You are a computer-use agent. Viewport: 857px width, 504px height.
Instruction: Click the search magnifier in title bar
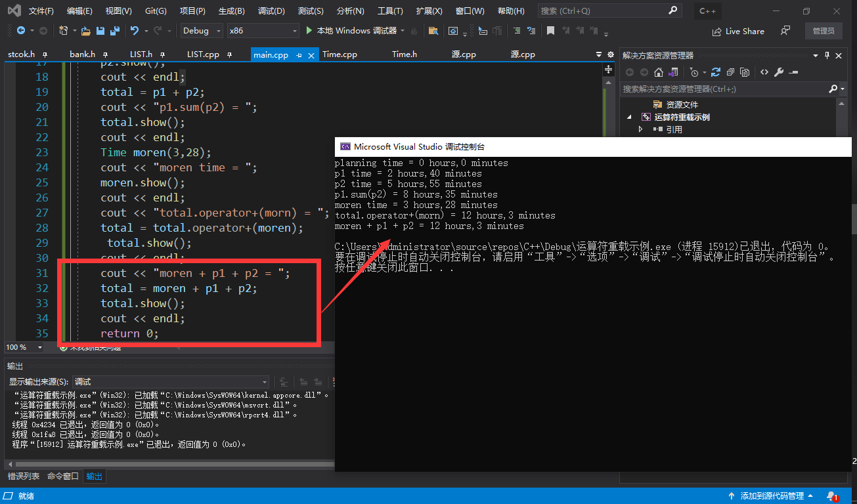point(672,10)
